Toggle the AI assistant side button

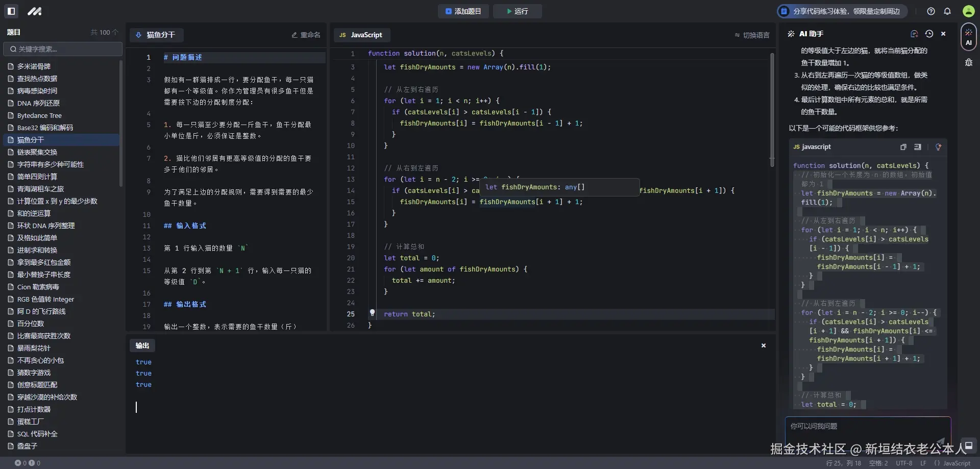[x=968, y=37]
